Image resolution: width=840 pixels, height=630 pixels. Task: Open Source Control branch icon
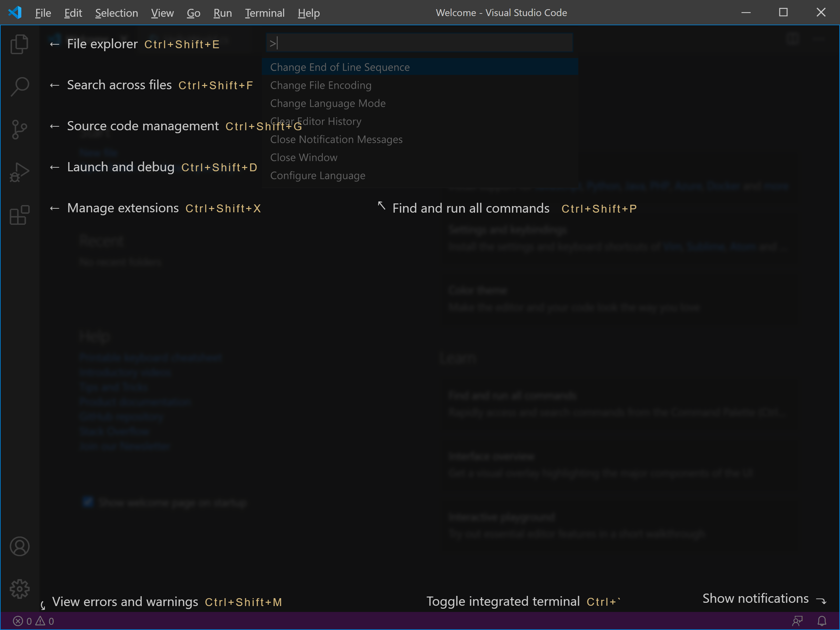(x=19, y=130)
